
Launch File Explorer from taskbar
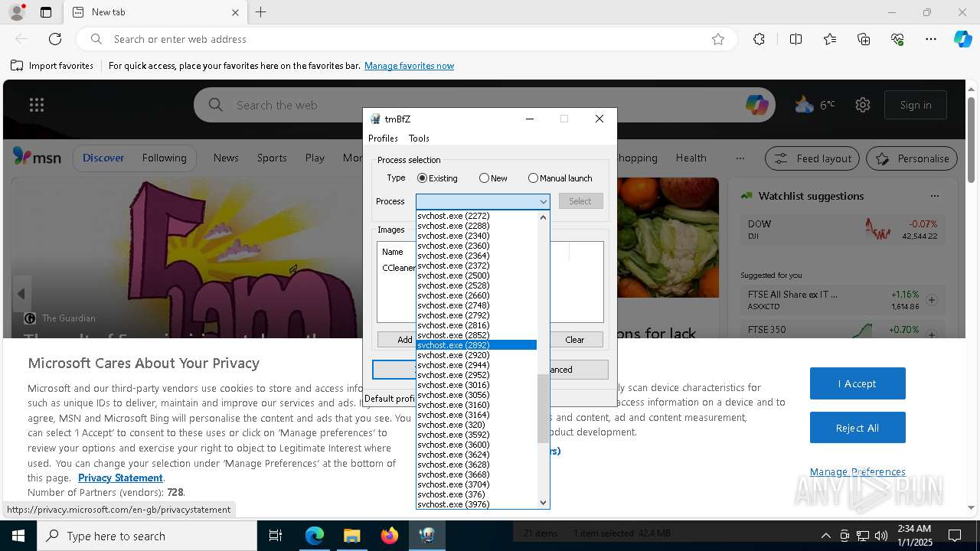coord(351,536)
